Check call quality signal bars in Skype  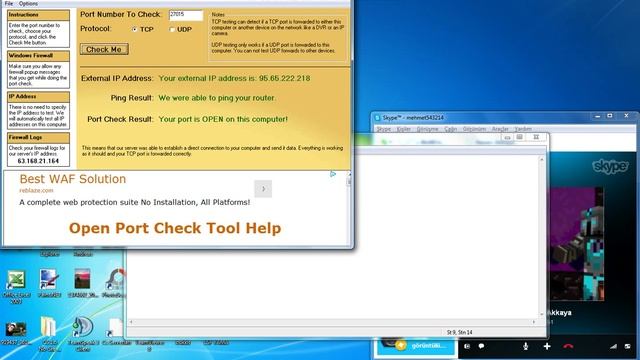tap(613, 346)
